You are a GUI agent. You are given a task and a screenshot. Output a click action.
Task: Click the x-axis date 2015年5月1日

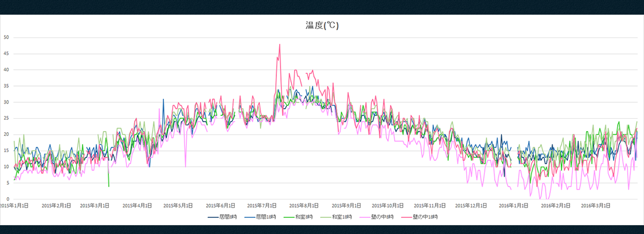click(178, 205)
